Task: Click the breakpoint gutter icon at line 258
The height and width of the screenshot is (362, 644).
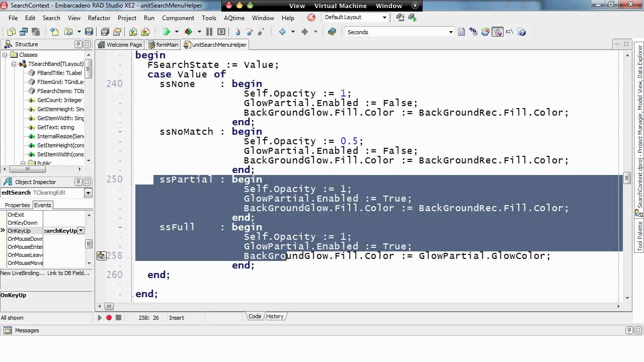Action: (x=101, y=255)
